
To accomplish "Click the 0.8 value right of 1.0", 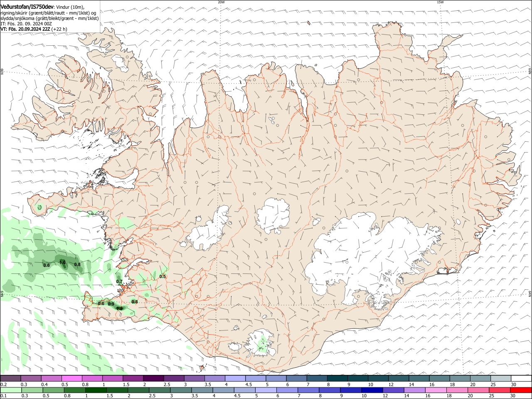I will tap(77, 264).
